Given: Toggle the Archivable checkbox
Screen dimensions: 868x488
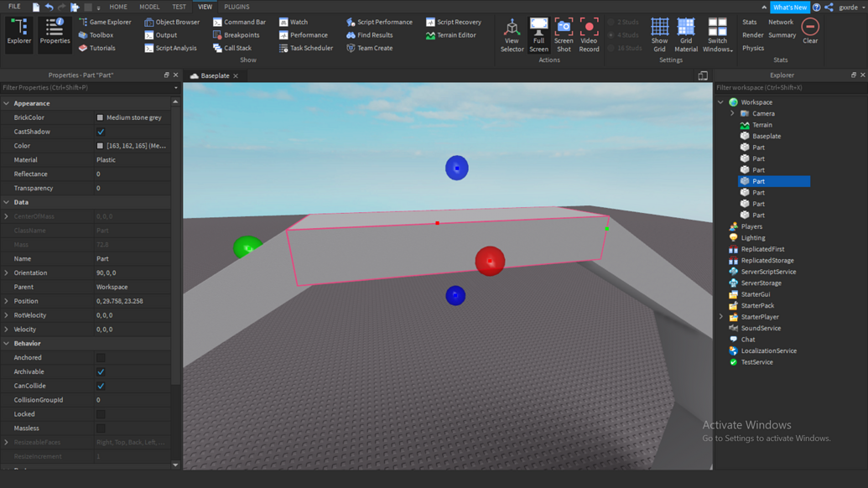Looking at the screenshot, I should (101, 371).
